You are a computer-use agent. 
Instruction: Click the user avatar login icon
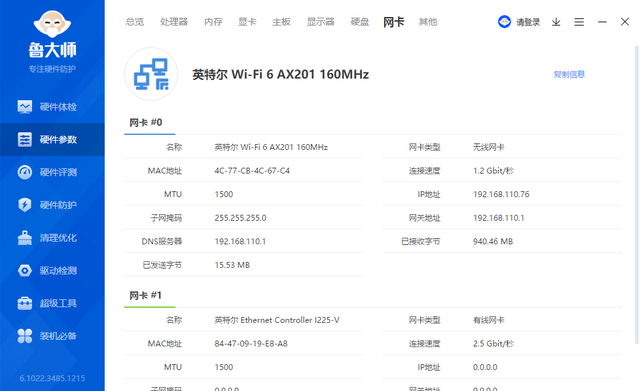click(x=504, y=22)
